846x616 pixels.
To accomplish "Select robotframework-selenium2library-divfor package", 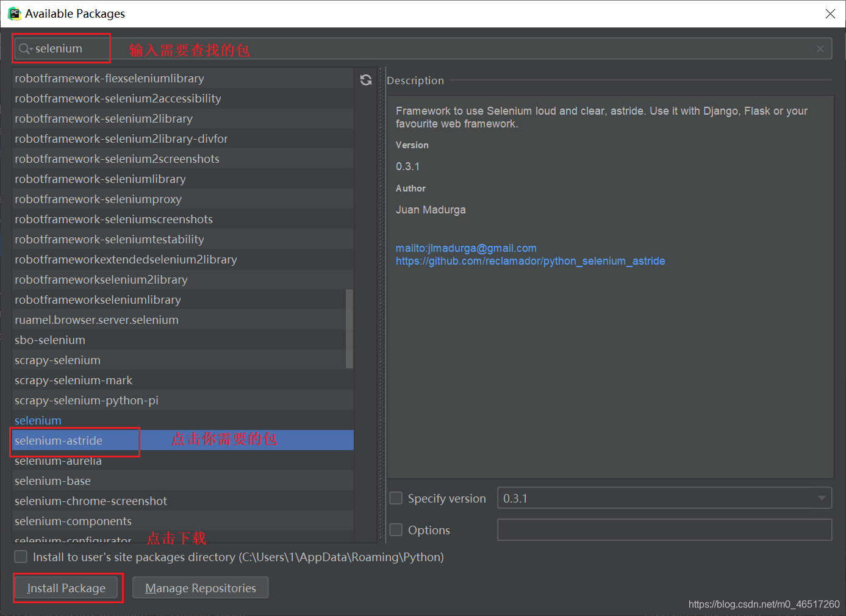I will pyautogui.click(x=183, y=138).
